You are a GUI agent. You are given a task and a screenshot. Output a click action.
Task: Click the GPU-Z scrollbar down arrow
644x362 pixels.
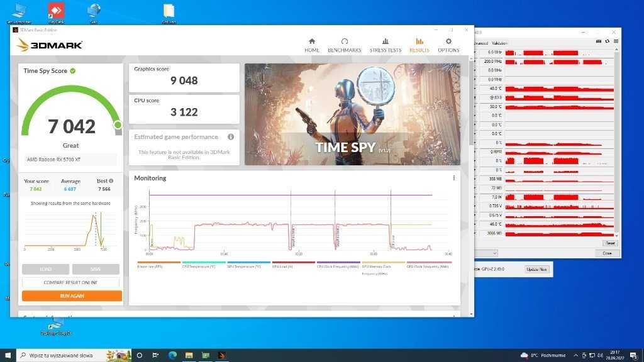point(616,236)
